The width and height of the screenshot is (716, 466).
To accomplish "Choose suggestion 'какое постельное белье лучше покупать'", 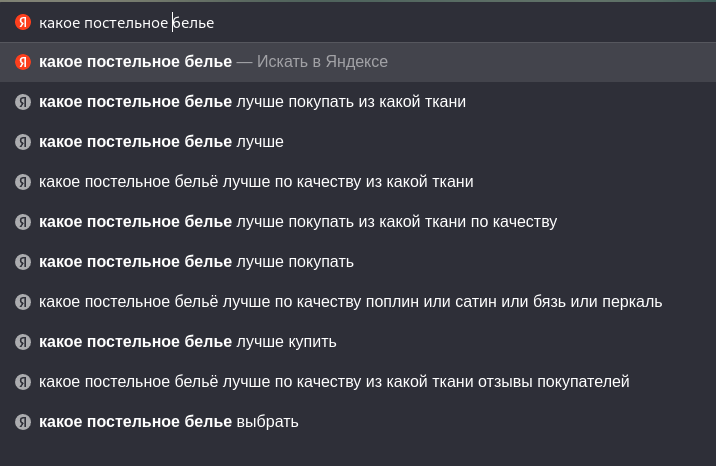I will (196, 262).
